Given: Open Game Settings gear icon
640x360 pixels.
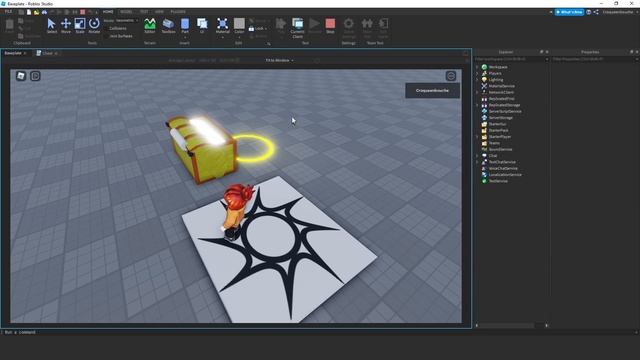Looking at the screenshot, I should [349, 23].
